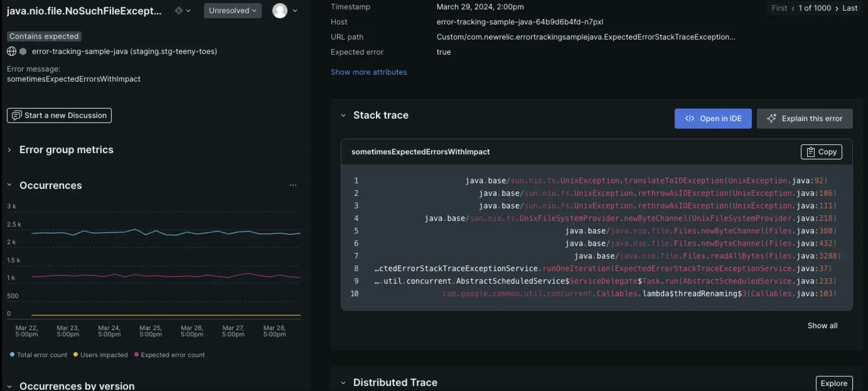The image size is (868, 391).
Task: Click Show more attributes link
Action: click(368, 72)
